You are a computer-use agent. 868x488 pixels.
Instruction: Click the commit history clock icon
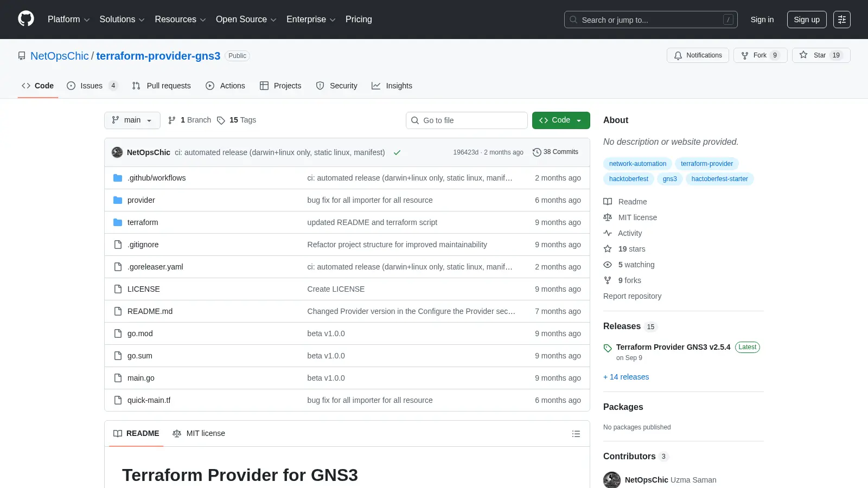(x=537, y=152)
